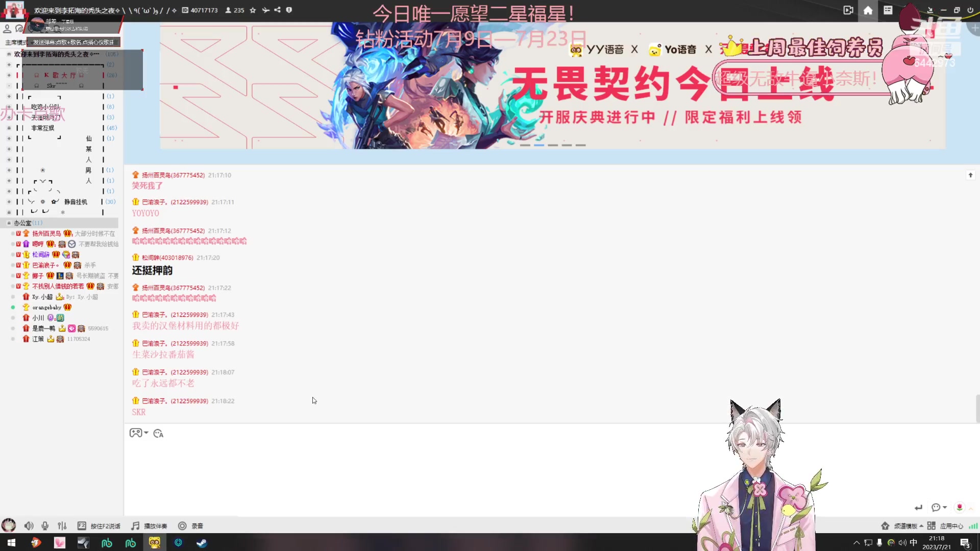Click the report shield icon in title bar

(289, 10)
